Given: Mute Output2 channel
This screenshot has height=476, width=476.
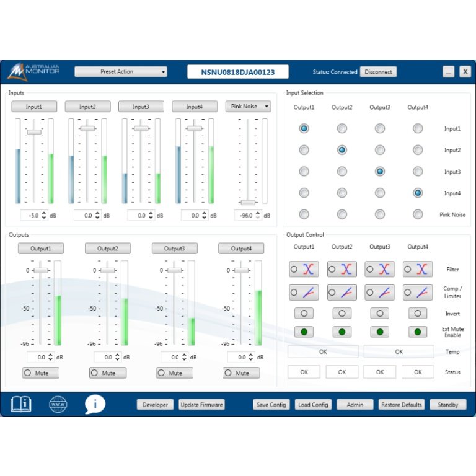Looking at the screenshot, I should coord(107,373).
